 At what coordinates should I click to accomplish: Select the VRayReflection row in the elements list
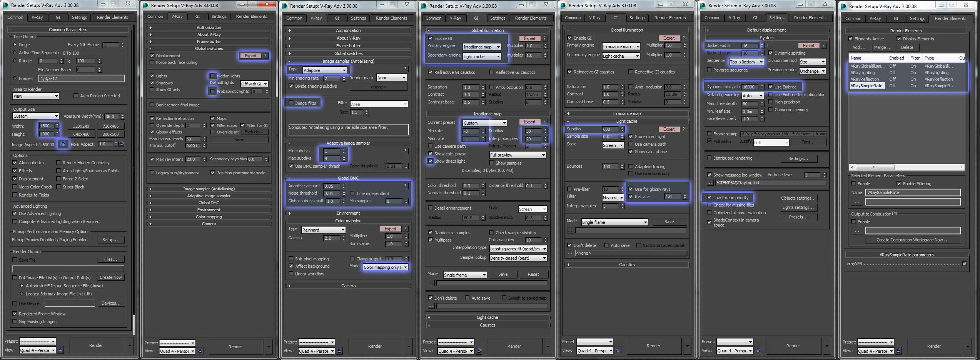(x=906, y=79)
